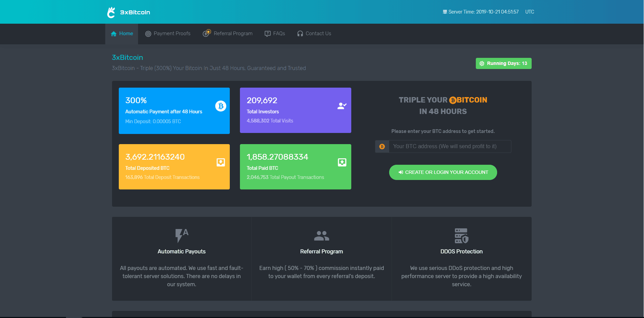This screenshot has height=318, width=644.
Task: Click the lightning Automatic Payouts icon
Action: [181, 235]
